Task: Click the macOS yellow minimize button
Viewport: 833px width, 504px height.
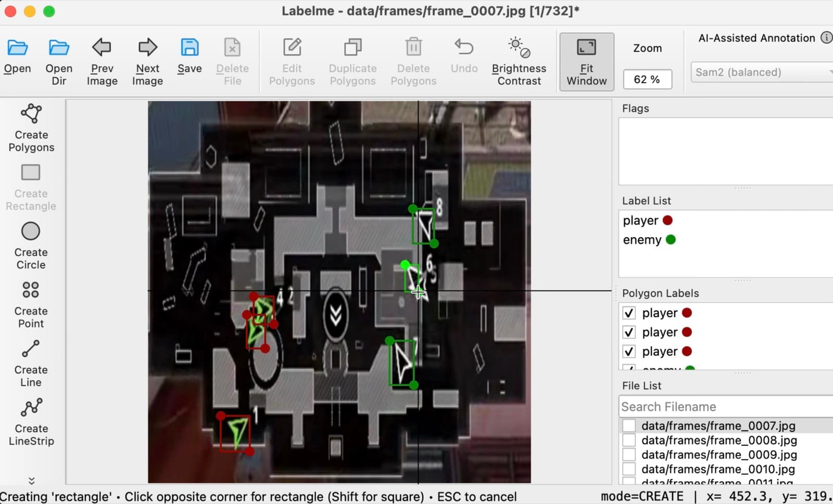Action: click(x=30, y=11)
